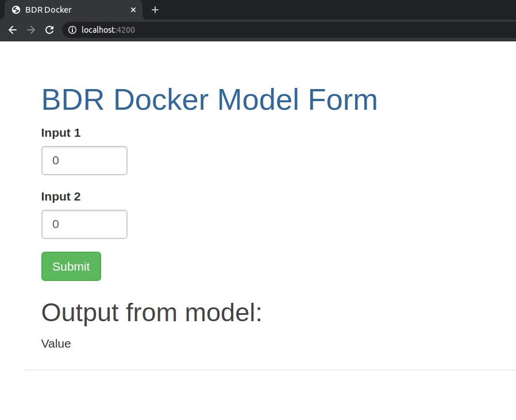Screen dimensions: 516x420
Task: Focus the Input 1 number field
Action: (x=84, y=161)
